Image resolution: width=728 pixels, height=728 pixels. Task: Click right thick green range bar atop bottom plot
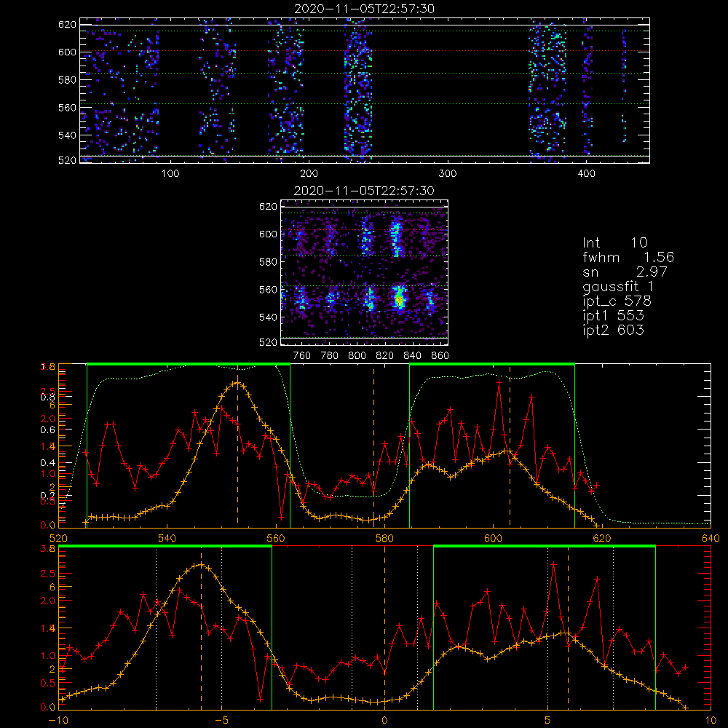pos(545,547)
